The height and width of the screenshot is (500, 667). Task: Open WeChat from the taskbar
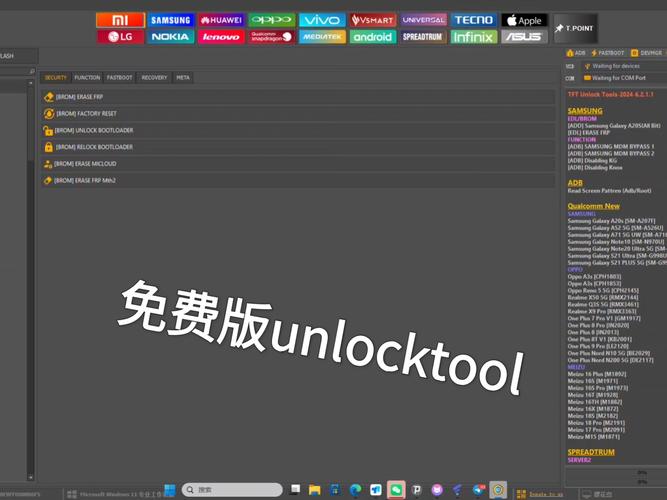point(396,490)
